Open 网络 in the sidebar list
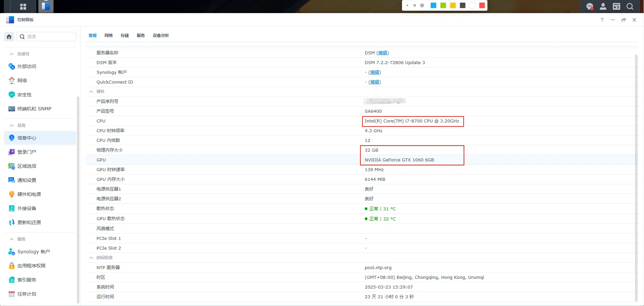Image resolution: width=644 pixels, height=306 pixels. (x=40, y=81)
